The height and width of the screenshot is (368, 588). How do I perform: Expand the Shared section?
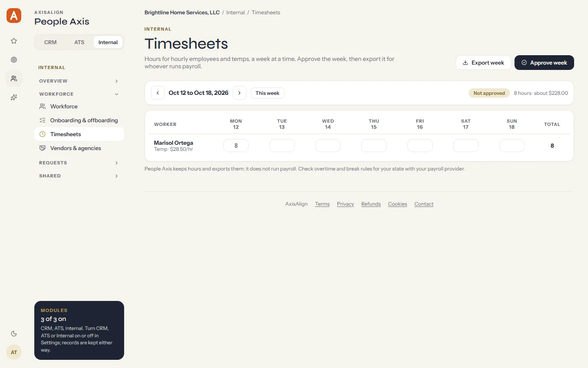(79, 176)
